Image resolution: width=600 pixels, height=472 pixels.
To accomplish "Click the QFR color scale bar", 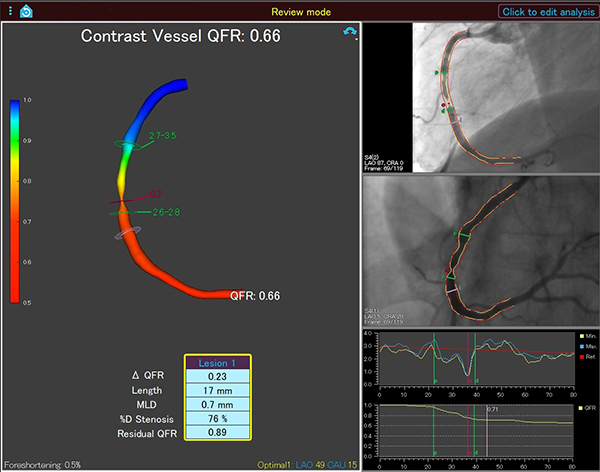I will point(14,200).
